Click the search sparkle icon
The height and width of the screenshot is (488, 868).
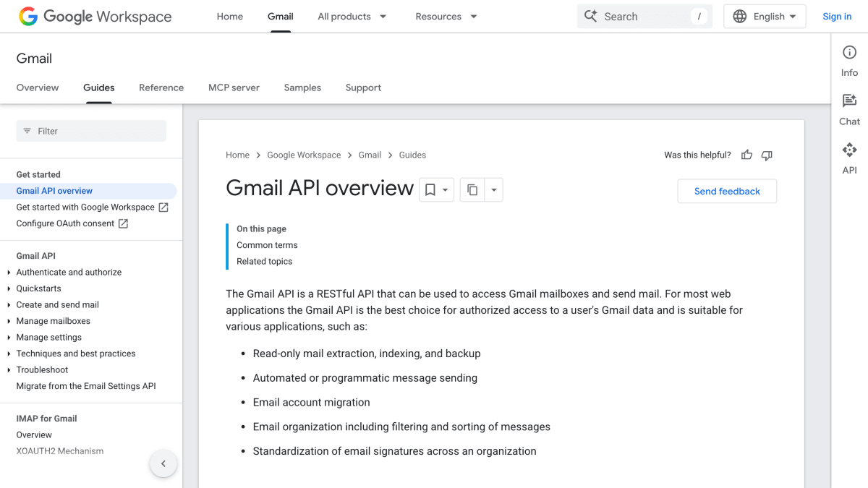pos(591,17)
